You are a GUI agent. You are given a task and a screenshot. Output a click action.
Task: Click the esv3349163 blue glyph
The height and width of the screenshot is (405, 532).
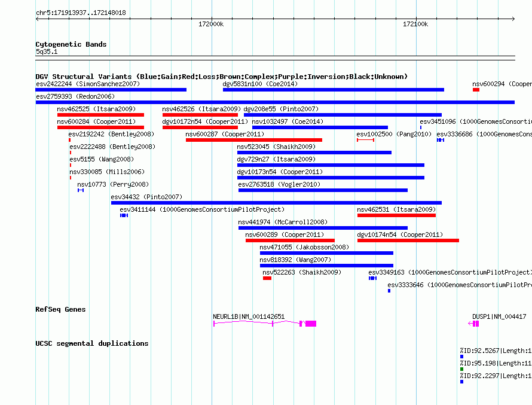tap(372, 278)
